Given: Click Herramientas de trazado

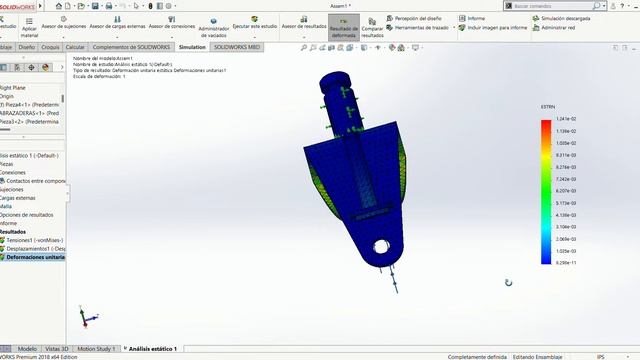Looking at the screenshot, I should pos(418,28).
